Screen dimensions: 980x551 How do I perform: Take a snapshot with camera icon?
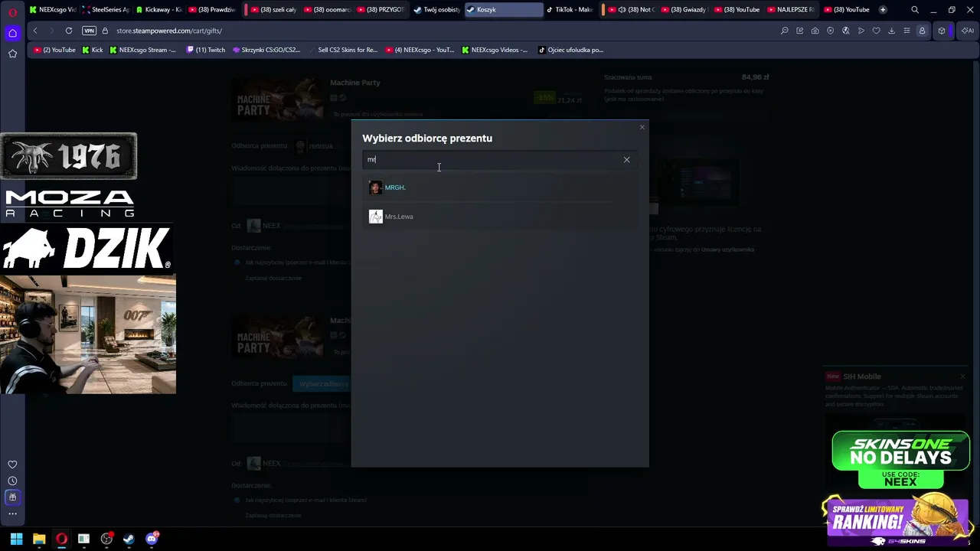(815, 31)
